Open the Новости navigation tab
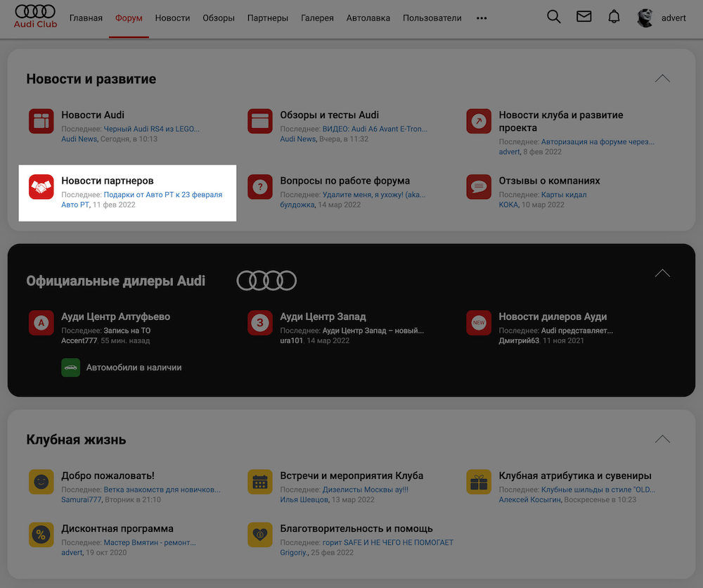 pyautogui.click(x=173, y=18)
